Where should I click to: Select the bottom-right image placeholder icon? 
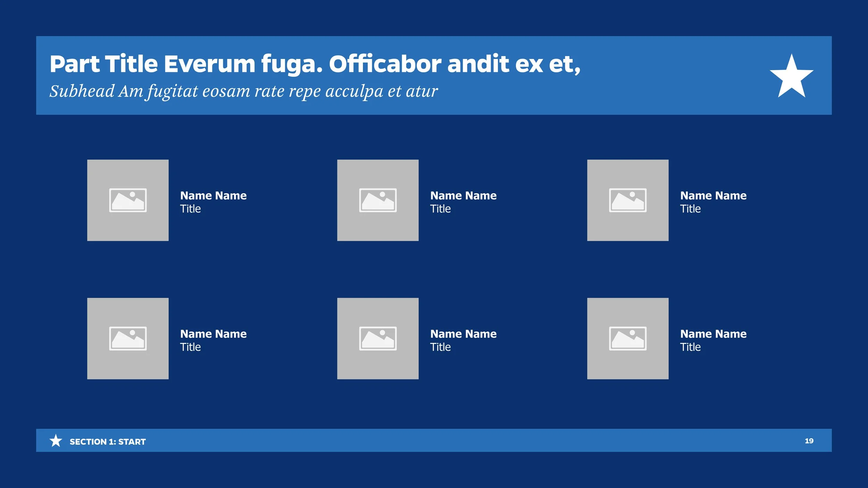pos(628,338)
